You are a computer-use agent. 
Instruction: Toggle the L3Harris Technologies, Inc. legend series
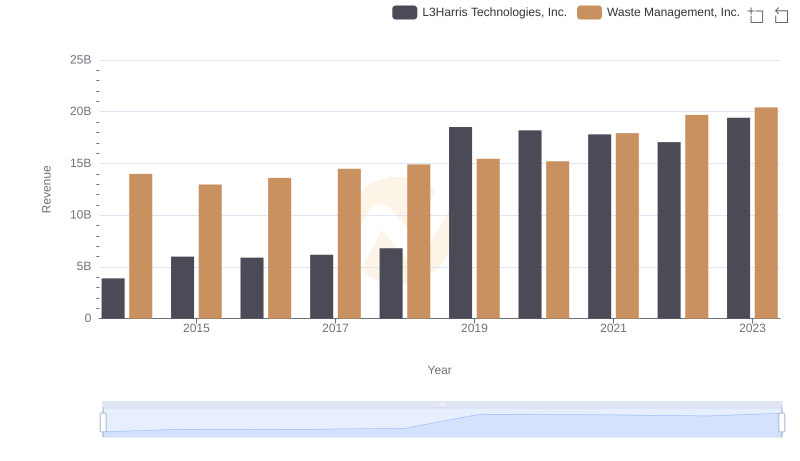(479, 12)
